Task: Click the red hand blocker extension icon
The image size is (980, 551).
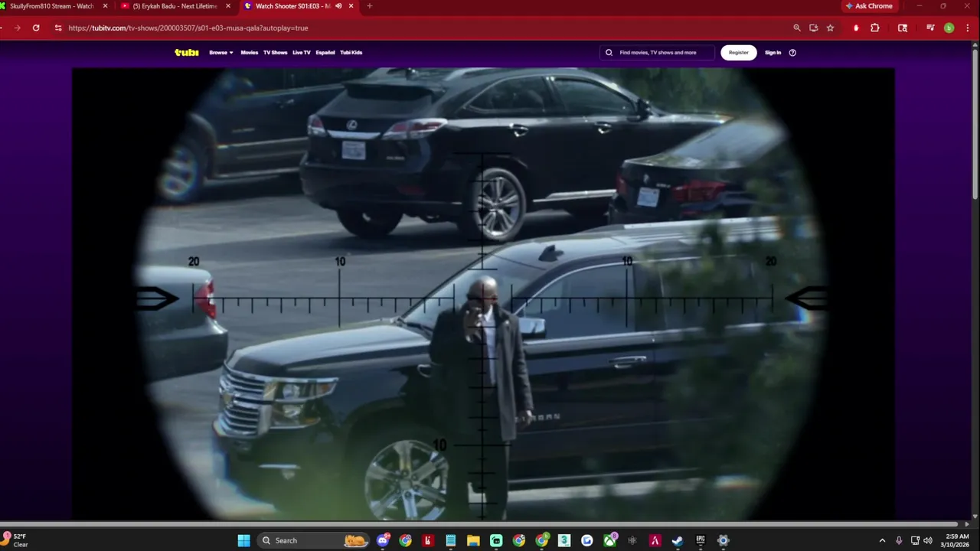Action: point(856,28)
